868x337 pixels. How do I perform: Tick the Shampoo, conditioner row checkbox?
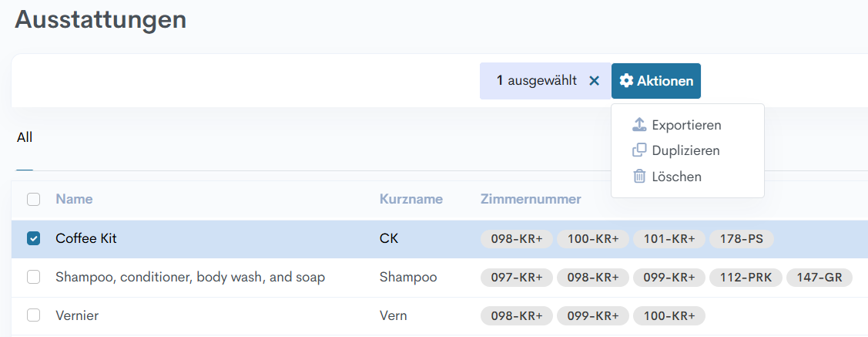point(34,277)
